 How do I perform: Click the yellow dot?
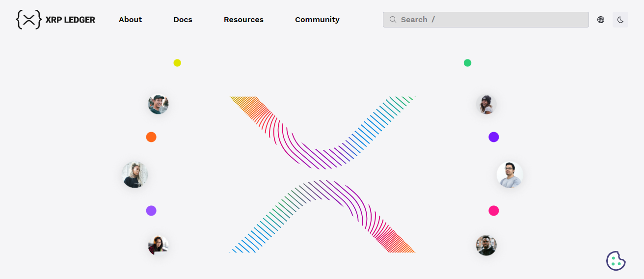[177, 63]
